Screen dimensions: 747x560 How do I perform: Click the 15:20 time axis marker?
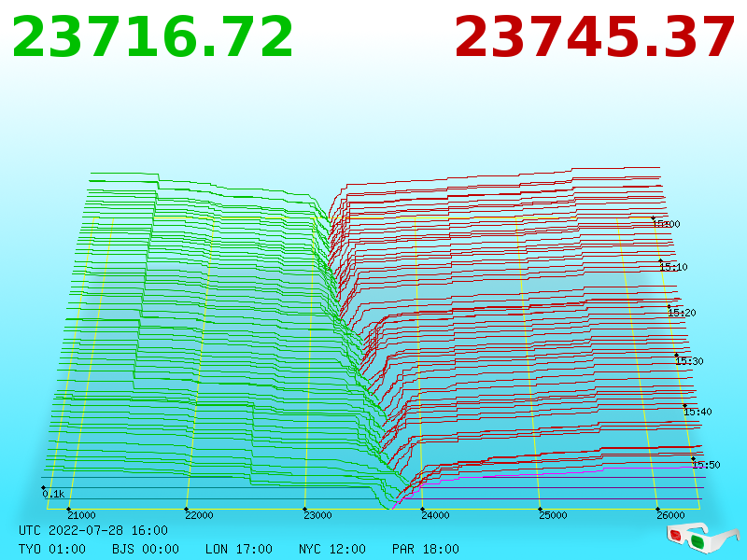[x=682, y=313]
